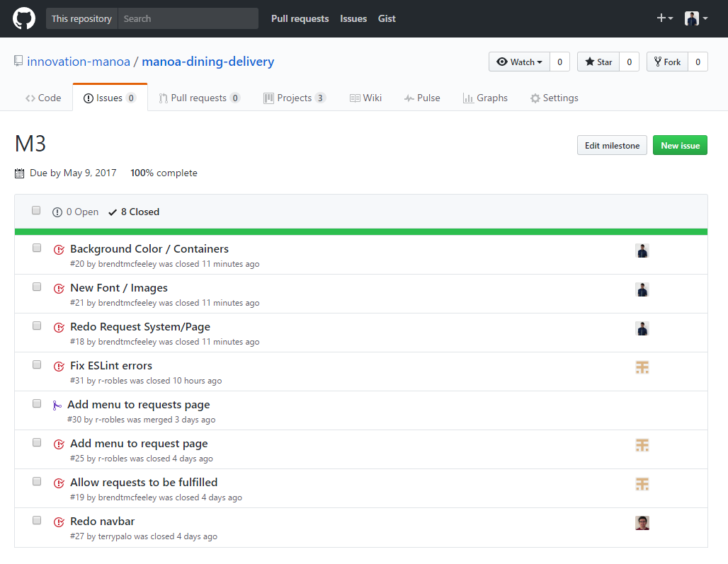
Task: Star the repository
Action: pos(598,62)
